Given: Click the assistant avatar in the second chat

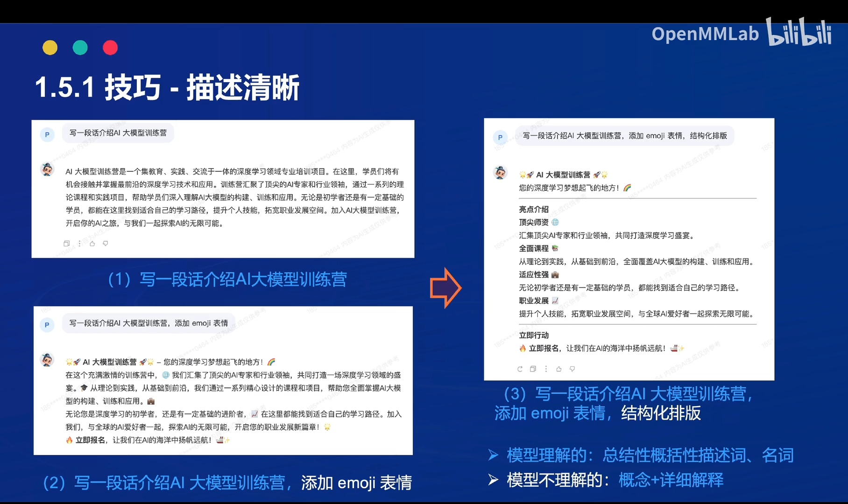Looking at the screenshot, I should 47,360.
